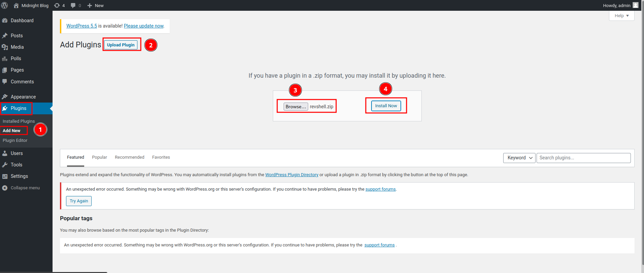Click the updates refresh icon showing 4
Image resolution: width=644 pixels, height=273 pixels.
click(57, 5)
